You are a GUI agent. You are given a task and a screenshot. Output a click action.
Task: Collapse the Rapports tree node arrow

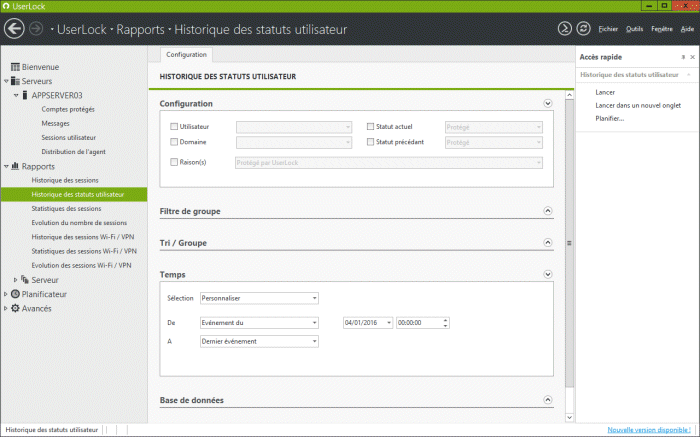pyautogui.click(x=6, y=166)
